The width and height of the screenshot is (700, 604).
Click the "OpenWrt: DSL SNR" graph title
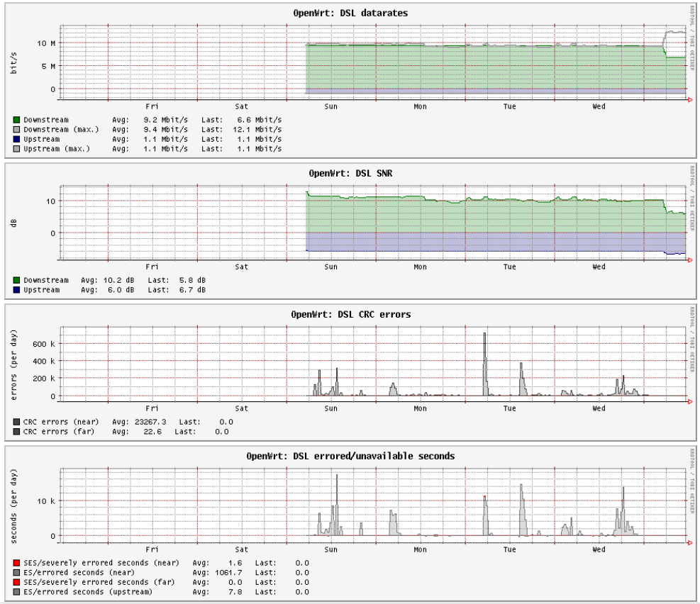350,173
